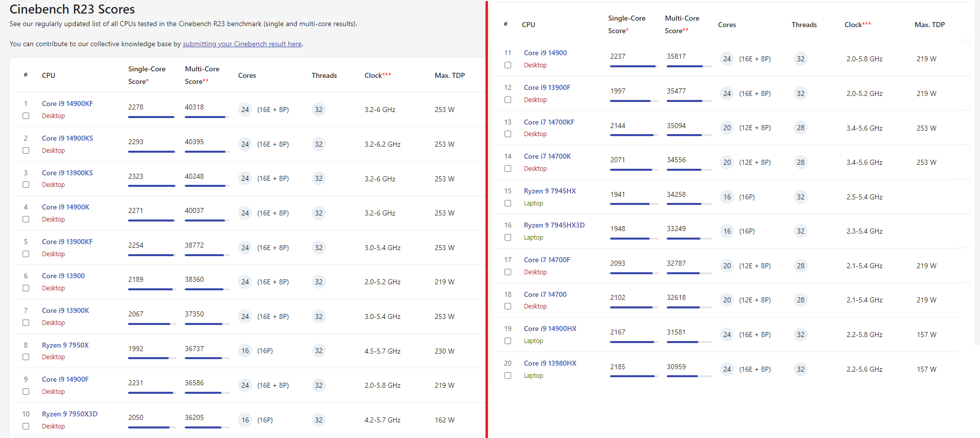Open the Core i7 14700F link
This screenshot has height=438, width=980.
[547, 260]
